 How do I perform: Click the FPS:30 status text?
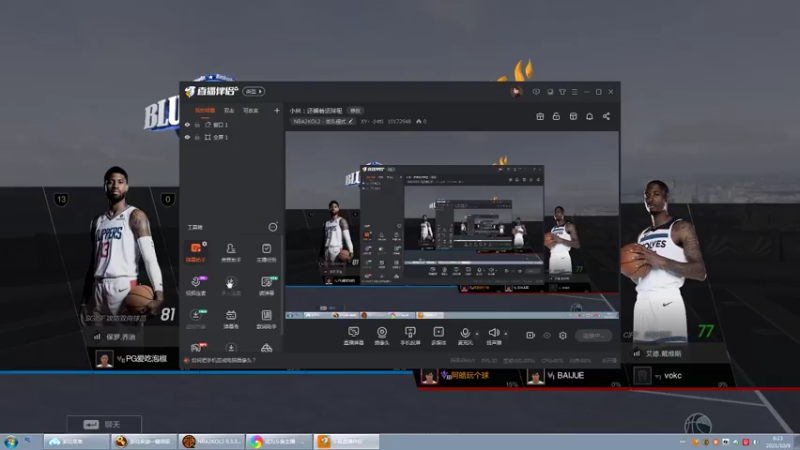[489, 360]
